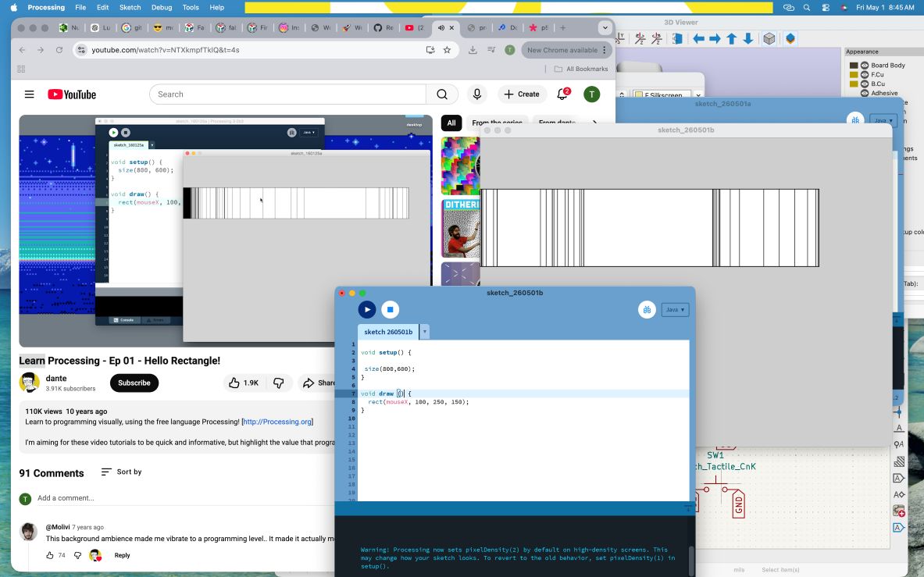The height and width of the screenshot is (577, 924).
Task: Open the All Bookmarks folder
Action: coord(581,69)
